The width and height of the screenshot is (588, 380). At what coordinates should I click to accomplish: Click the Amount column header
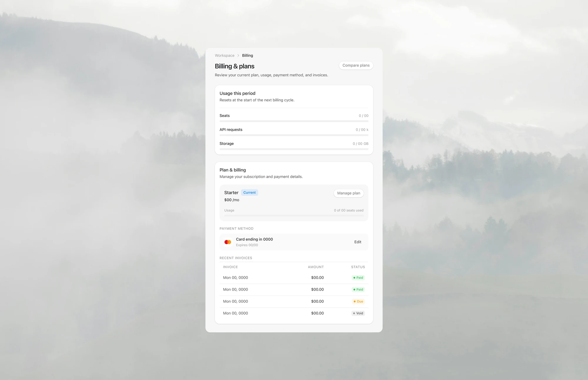click(316, 267)
